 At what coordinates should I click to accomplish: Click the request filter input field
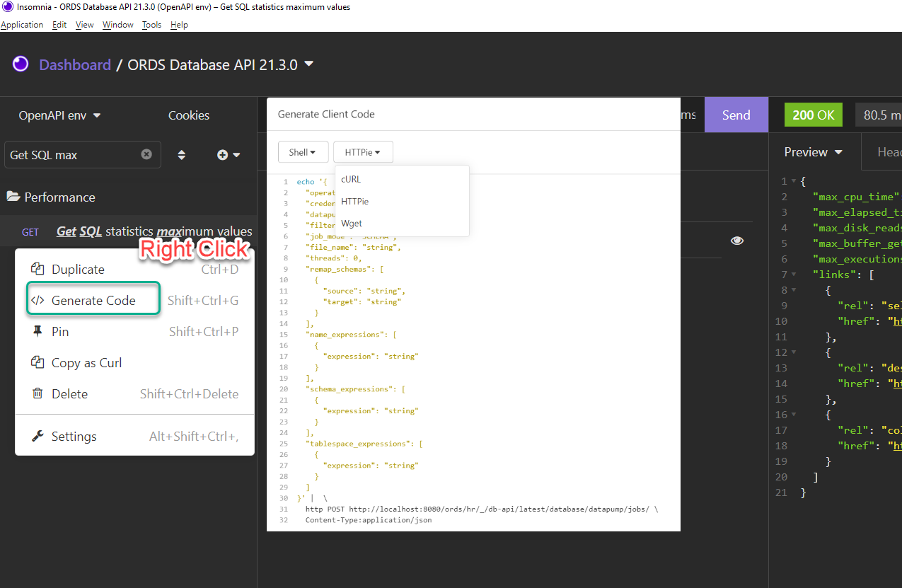[x=83, y=154]
